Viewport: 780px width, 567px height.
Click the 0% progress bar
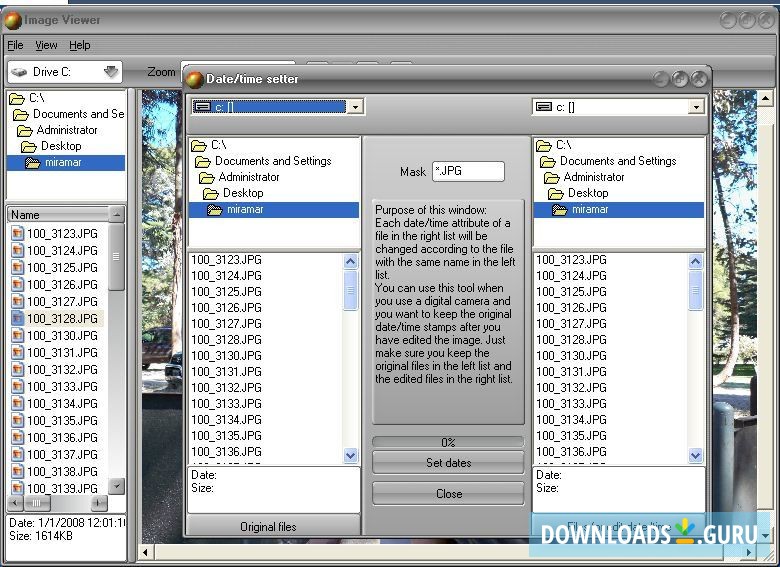pyautogui.click(x=448, y=442)
